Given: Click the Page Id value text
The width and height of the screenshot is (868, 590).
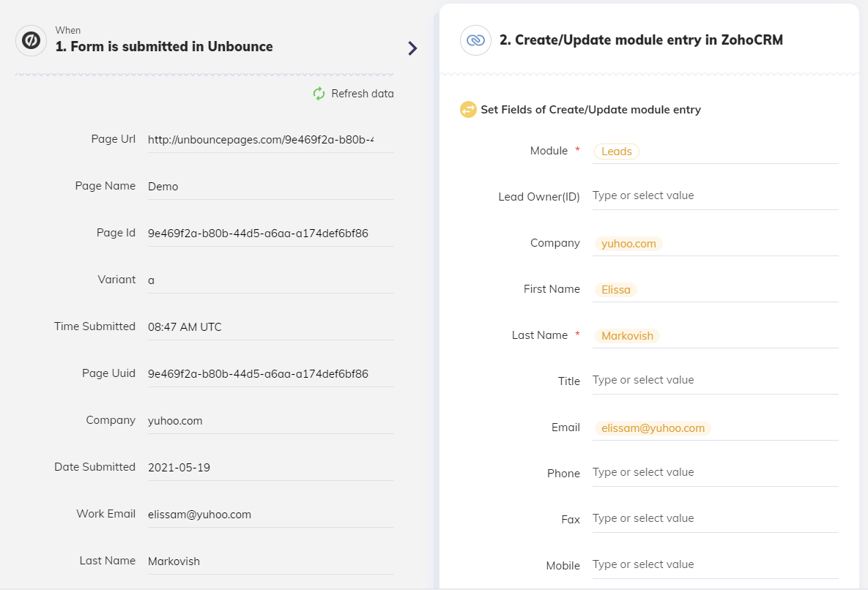Looking at the screenshot, I should point(258,234).
